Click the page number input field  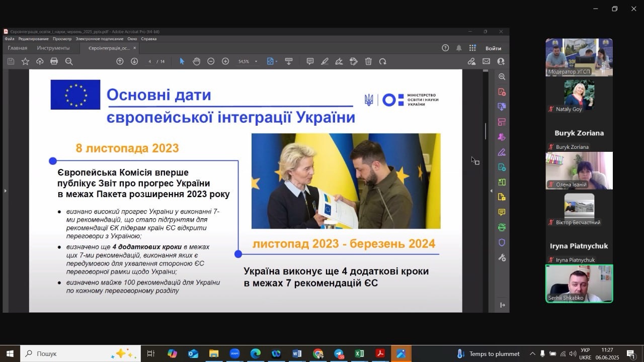[x=150, y=61]
